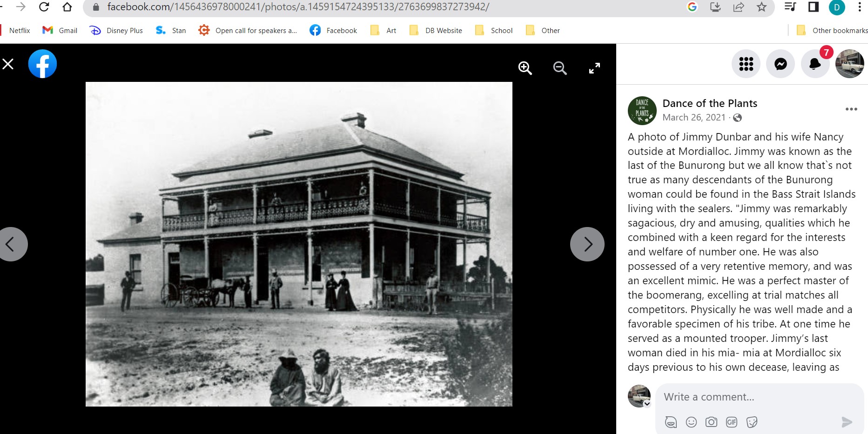Go to the next photo
The image size is (868, 434).
[x=587, y=244]
